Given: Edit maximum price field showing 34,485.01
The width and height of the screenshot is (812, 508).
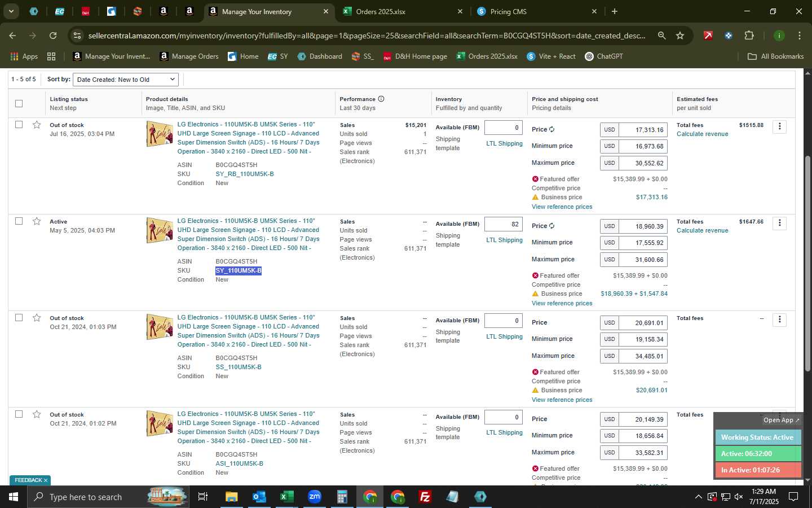Looking at the screenshot, I should coord(643,356).
